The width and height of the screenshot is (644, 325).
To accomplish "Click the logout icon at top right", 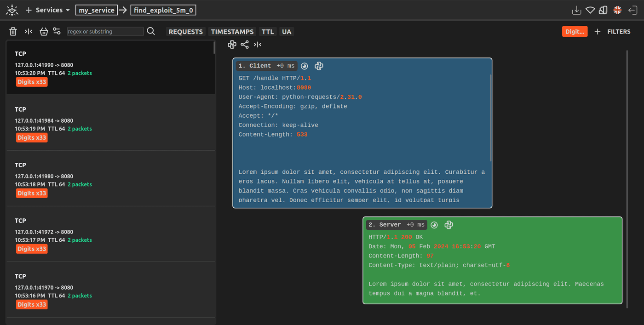I will point(632,10).
